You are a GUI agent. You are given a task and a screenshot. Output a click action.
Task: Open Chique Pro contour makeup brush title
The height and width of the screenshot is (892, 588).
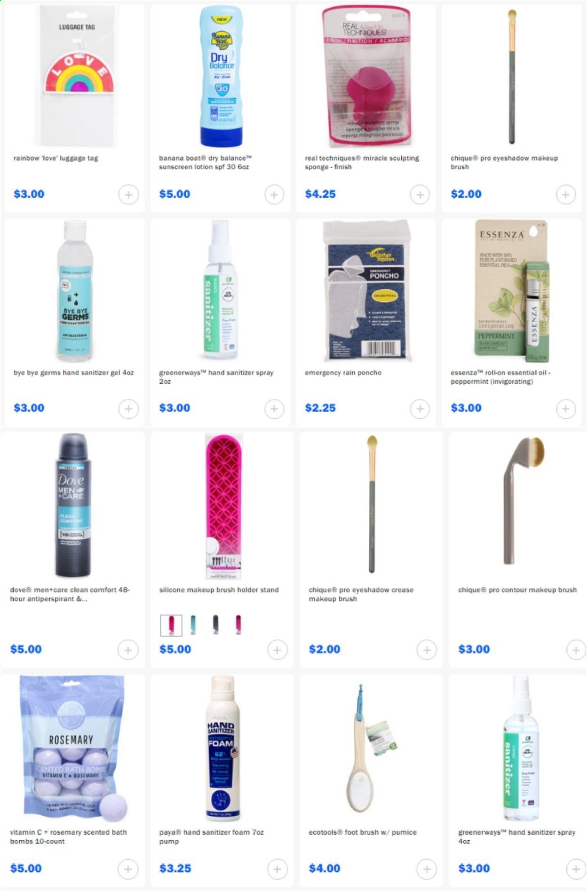517,590
